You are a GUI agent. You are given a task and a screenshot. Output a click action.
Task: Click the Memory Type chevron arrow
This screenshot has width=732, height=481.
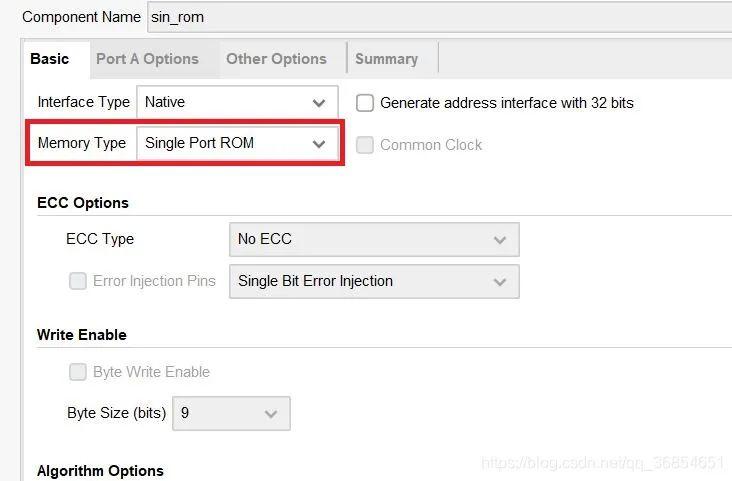(x=319, y=144)
